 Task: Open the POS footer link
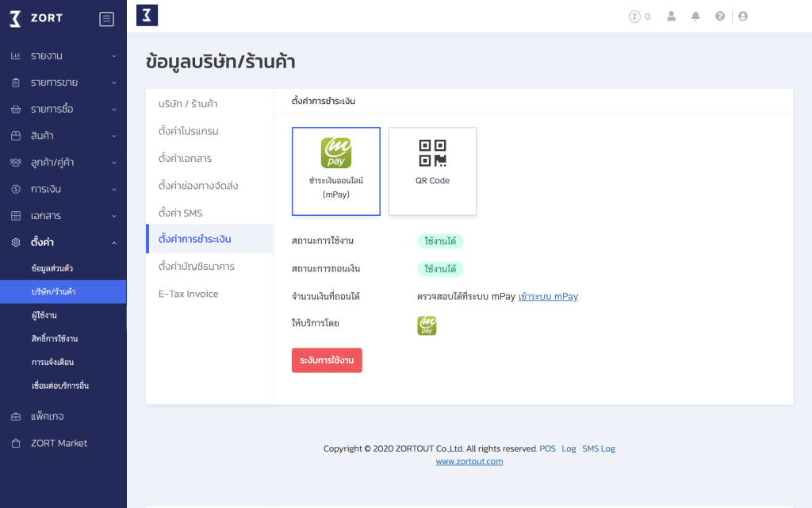click(x=547, y=449)
